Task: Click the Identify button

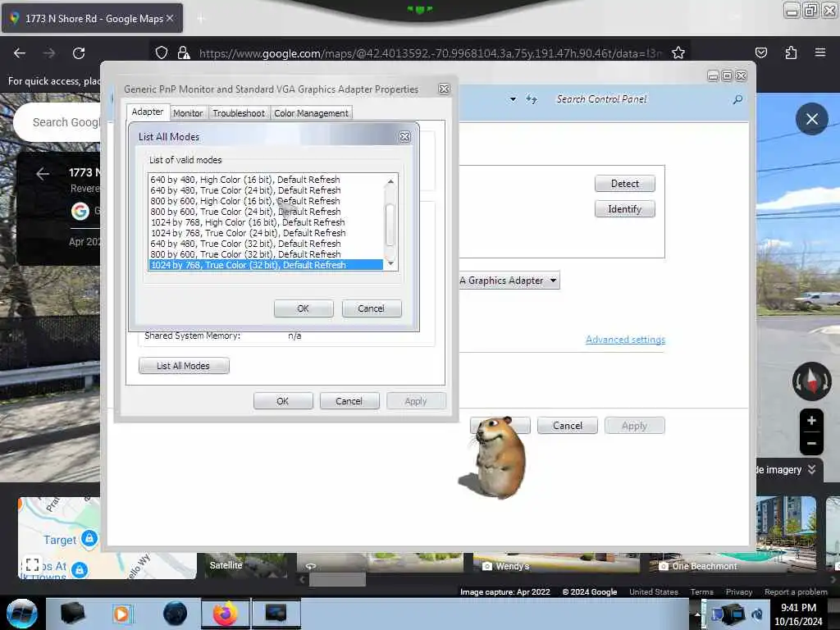Action: click(x=624, y=209)
